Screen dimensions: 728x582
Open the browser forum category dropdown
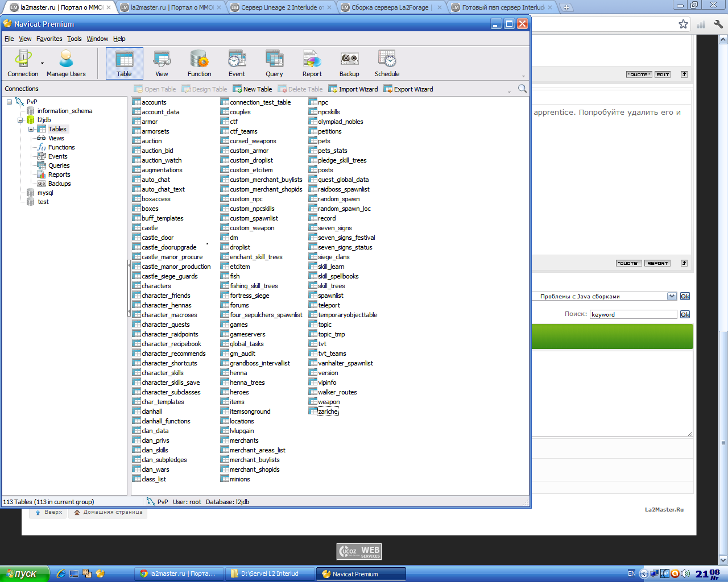(x=672, y=296)
